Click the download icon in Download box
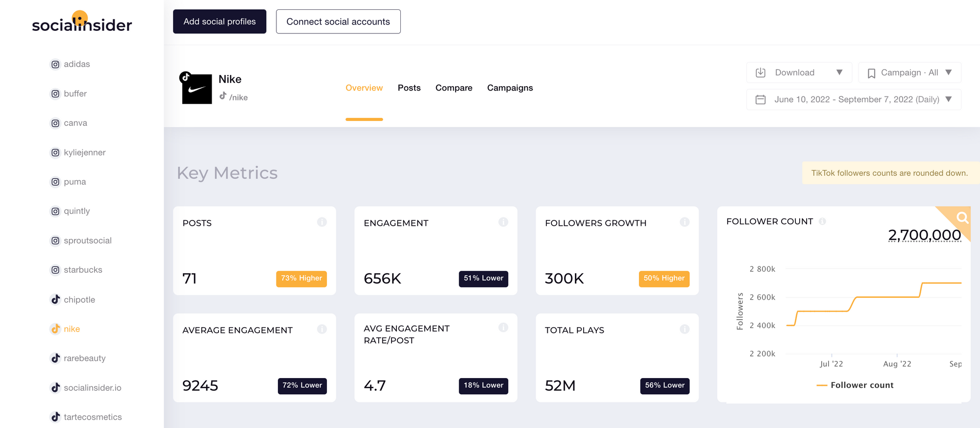 (760, 72)
